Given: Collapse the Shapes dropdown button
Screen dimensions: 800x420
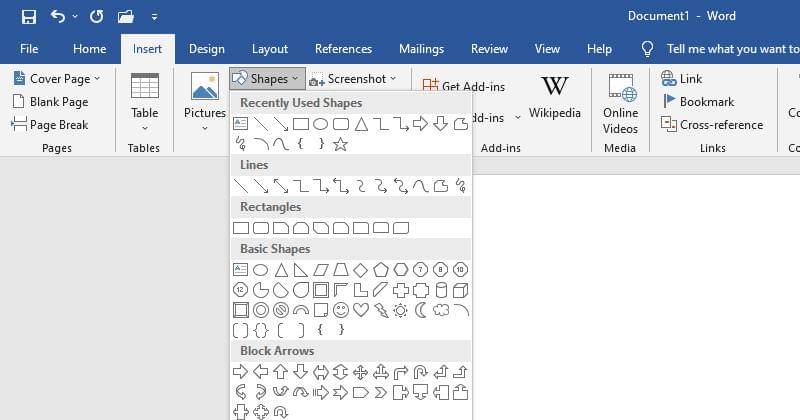Looking at the screenshot, I should (x=266, y=78).
